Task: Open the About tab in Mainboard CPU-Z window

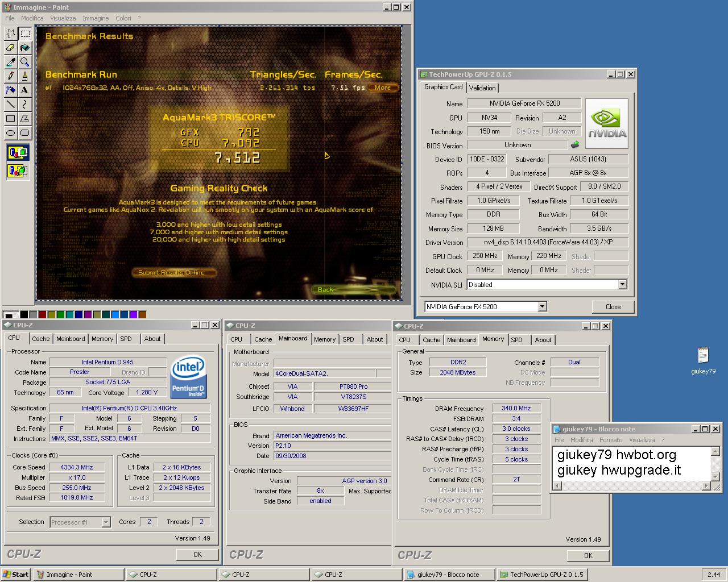Action: point(374,339)
